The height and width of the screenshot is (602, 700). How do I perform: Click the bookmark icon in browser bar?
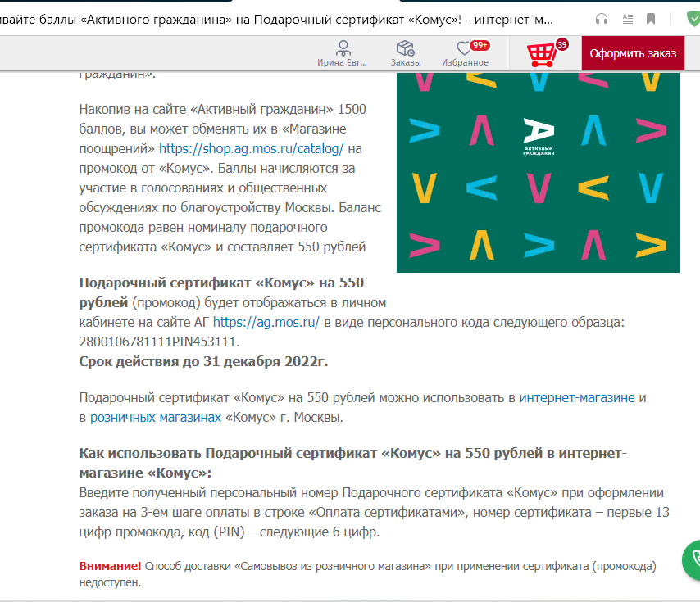coord(651,19)
